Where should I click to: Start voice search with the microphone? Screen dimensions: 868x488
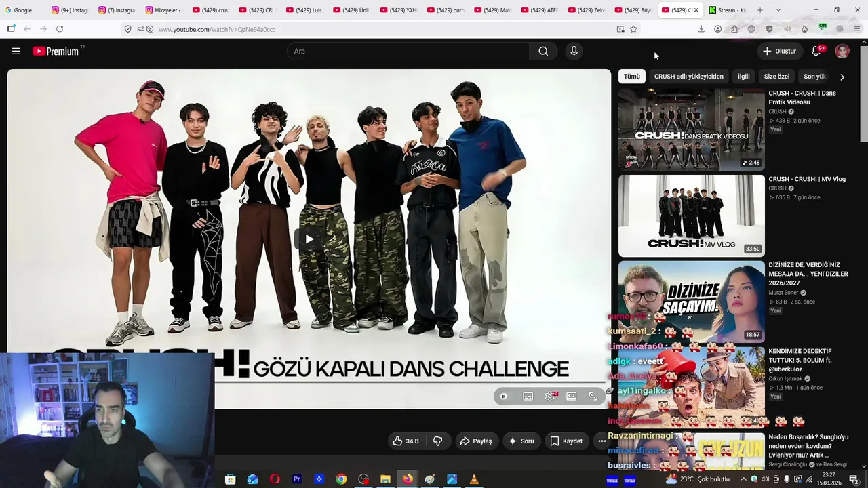pos(574,51)
